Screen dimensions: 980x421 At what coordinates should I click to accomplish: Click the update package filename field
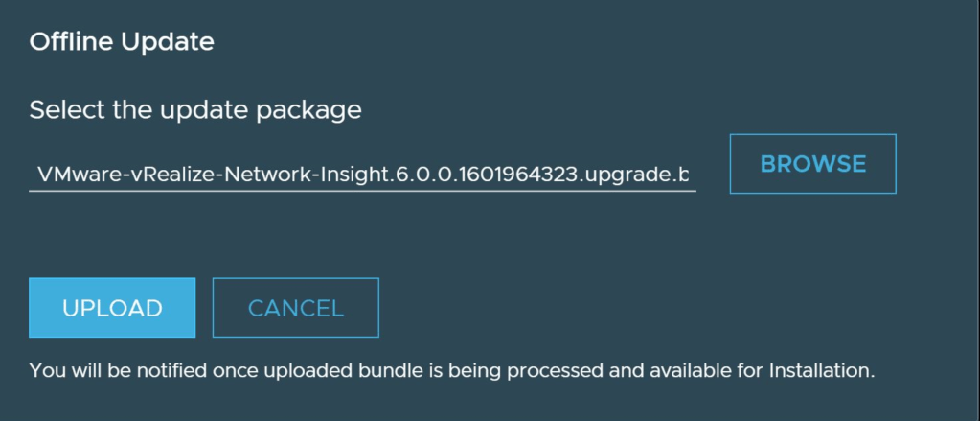click(x=362, y=175)
